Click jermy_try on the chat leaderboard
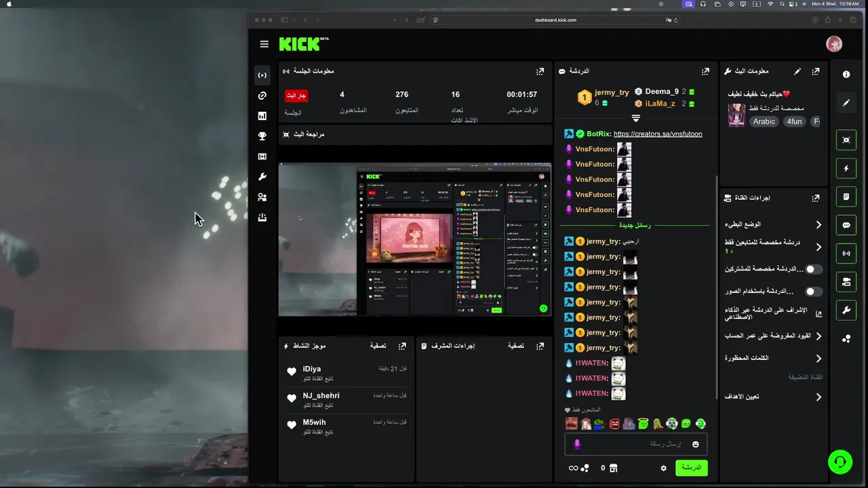 pos(612,92)
